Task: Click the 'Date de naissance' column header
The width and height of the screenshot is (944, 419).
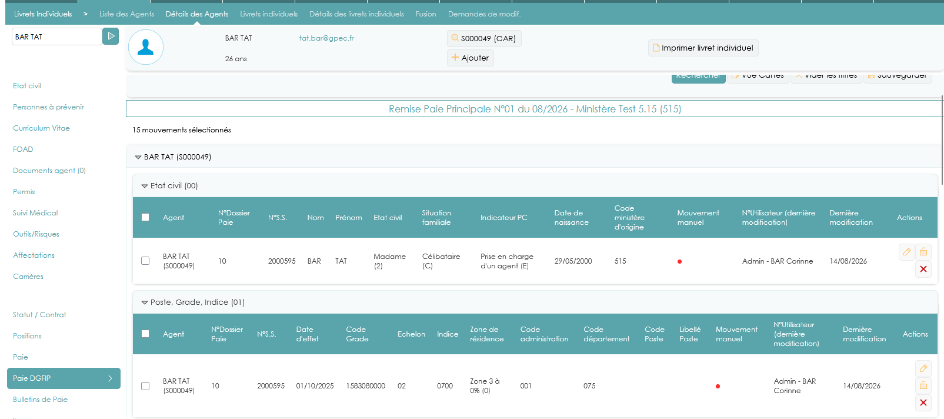Action: coord(571,217)
